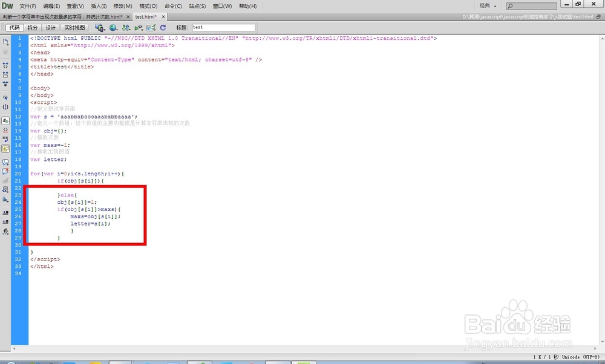Toggle highlight invalid code icon
Screen dimensions: 605x364
pyautogui.click(x=5, y=130)
